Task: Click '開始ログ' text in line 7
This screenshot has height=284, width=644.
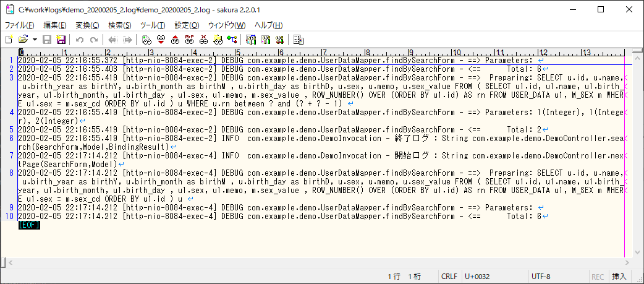Action: 412,156
